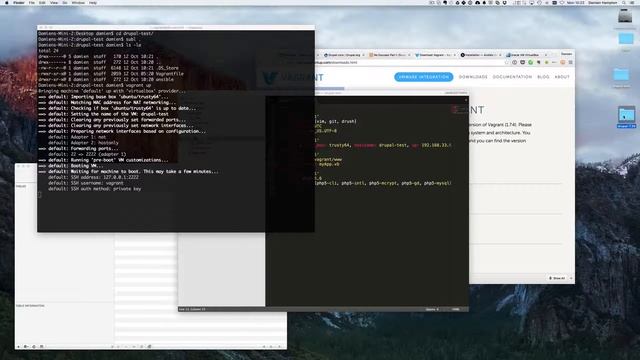Click the VMware Integration button

423,77
